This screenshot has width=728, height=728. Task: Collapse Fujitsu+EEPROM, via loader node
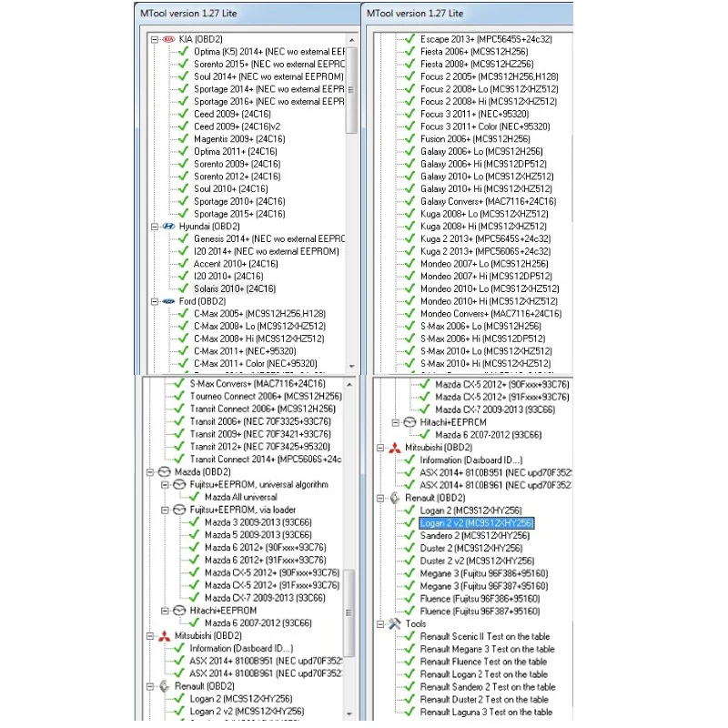tap(165, 510)
